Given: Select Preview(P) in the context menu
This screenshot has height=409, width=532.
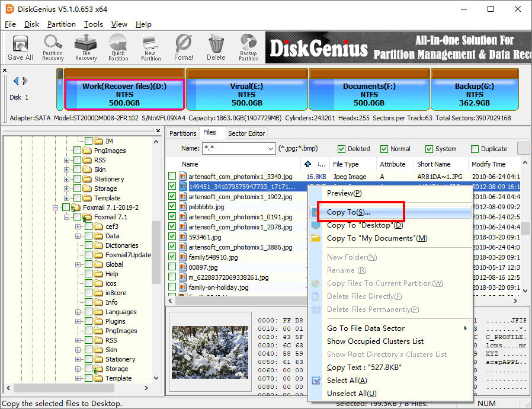Looking at the screenshot, I should click(390, 193).
